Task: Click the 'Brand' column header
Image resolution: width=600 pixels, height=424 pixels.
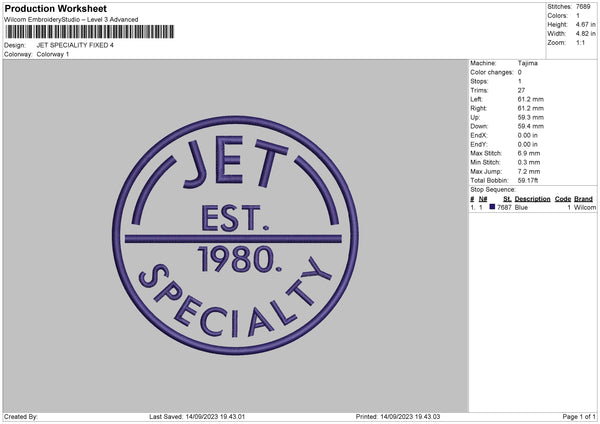Action: pyautogui.click(x=584, y=199)
